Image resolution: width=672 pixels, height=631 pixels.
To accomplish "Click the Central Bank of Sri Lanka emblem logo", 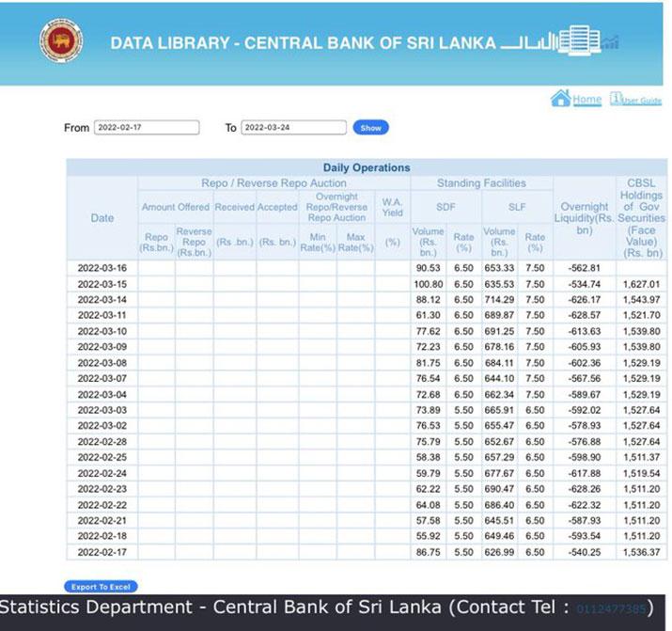I will (61, 40).
